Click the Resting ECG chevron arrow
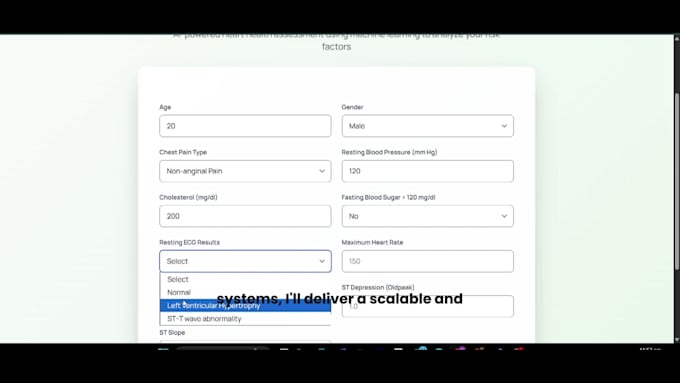The image size is (680, 383). 322,261
